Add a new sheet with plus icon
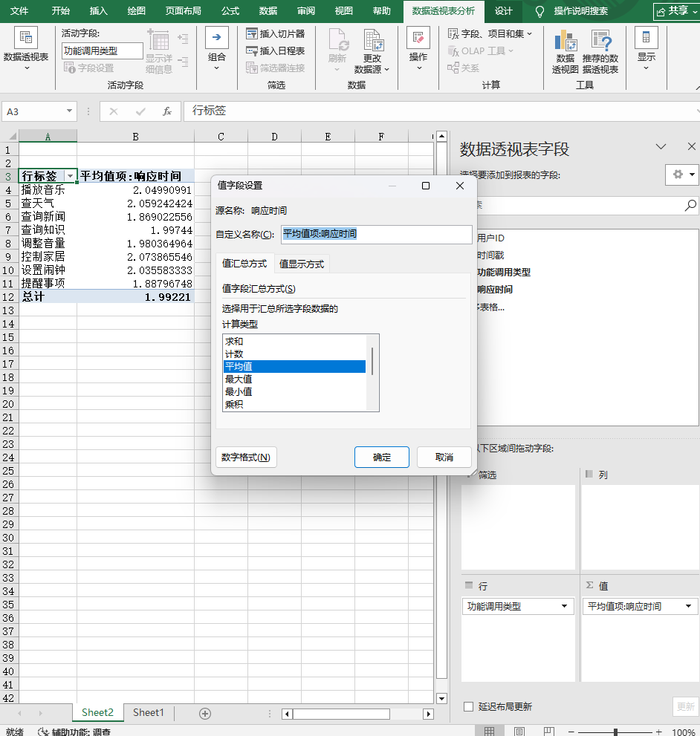The width and height of the screenshot is (700, 736). [x=205, y=714]
